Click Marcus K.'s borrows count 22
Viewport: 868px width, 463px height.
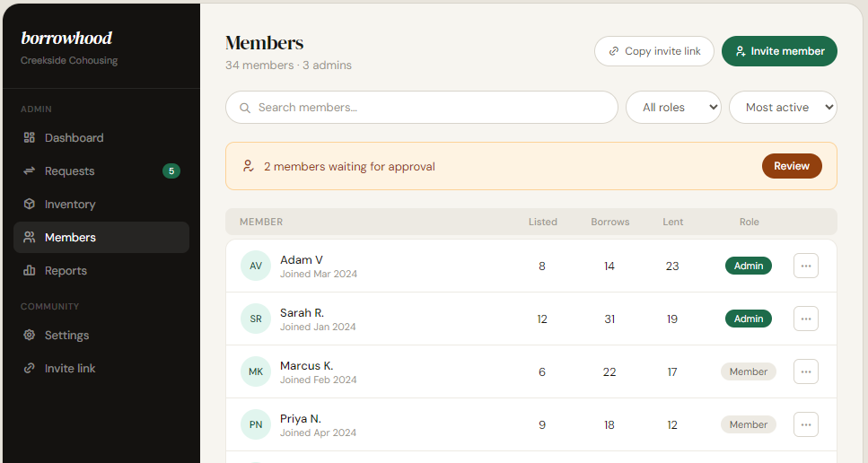(x=609, y=372)
